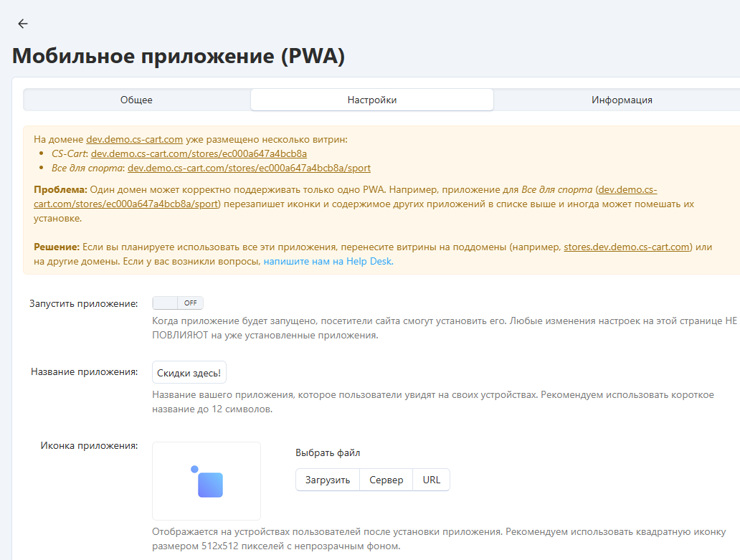
Task: Open the dev.demo.cs-cart.com domain link in first line
Action: tap(134, 139)
